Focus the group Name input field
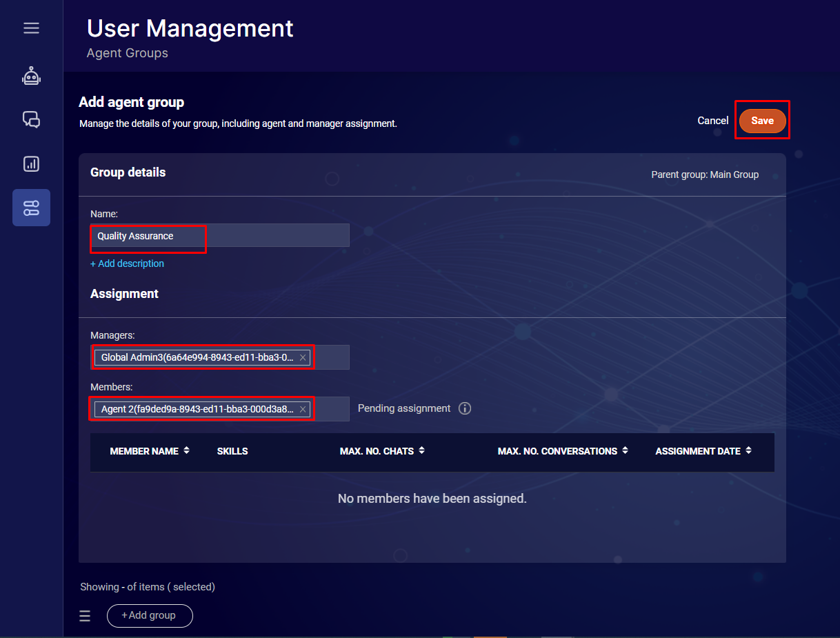 coord(220,235)
